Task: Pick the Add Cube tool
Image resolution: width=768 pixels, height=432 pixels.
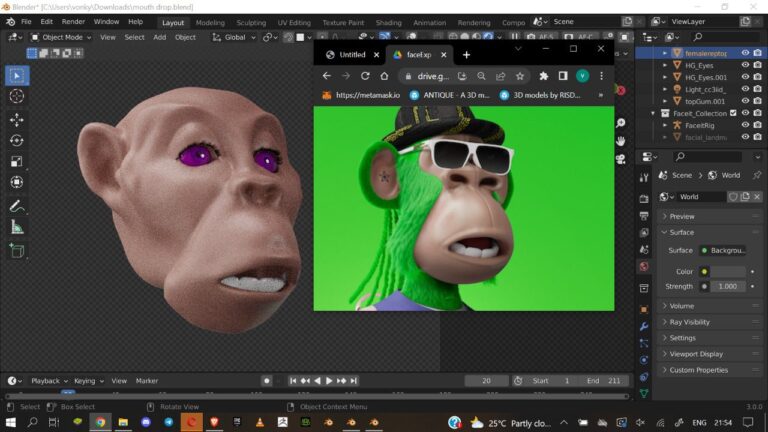Action: [17, 251]
